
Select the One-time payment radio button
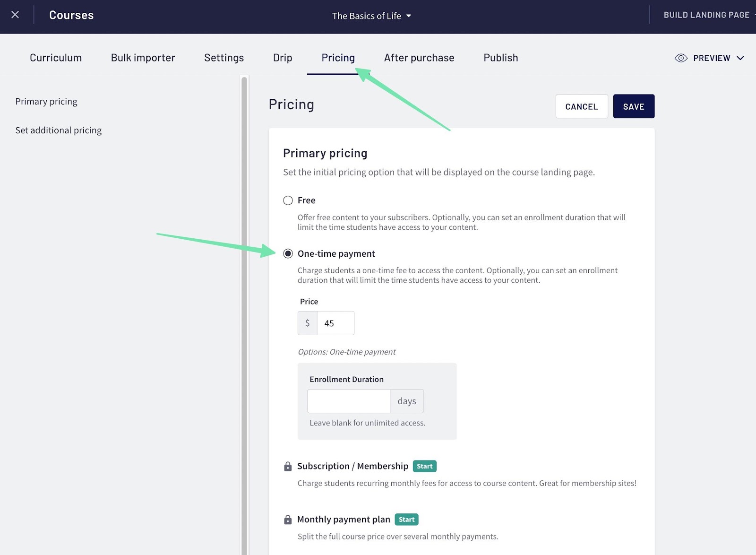click(288, 253)
